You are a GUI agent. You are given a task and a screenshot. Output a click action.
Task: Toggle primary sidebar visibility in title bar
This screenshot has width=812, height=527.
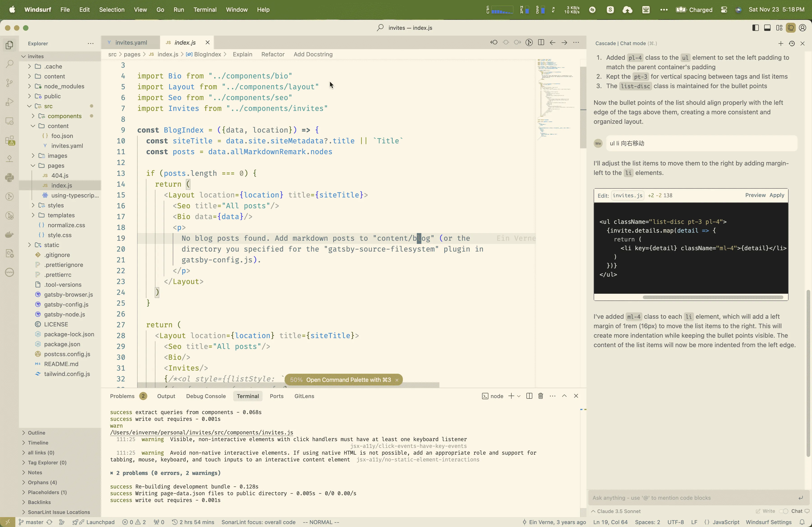pyautogui.click(x=755, y=28)
